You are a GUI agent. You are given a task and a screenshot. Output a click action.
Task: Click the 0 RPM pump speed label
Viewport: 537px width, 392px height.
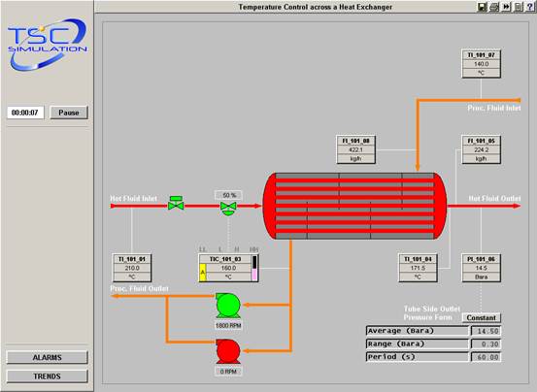tap(228, 372)
